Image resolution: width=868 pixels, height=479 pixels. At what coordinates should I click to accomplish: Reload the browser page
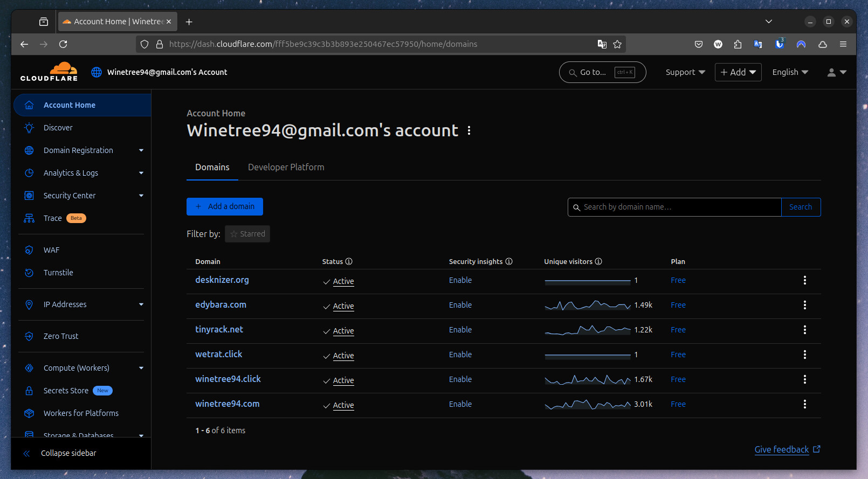(63, 44)
